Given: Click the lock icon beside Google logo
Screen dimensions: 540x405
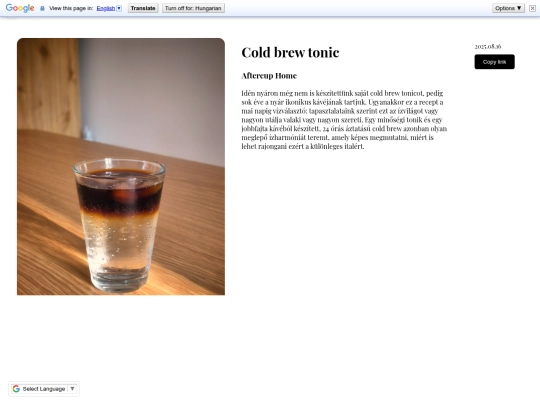Looking at the screenshot, I should pos(42,8).
